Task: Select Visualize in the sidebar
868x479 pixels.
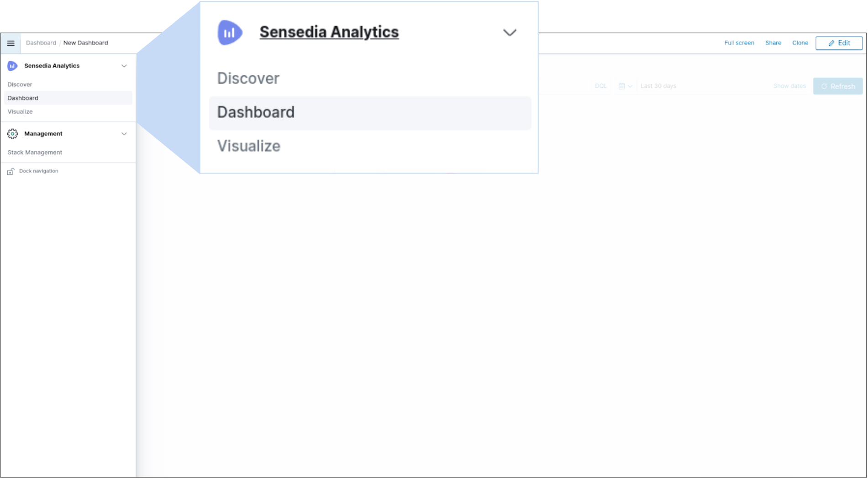Action: click(20, 112)
